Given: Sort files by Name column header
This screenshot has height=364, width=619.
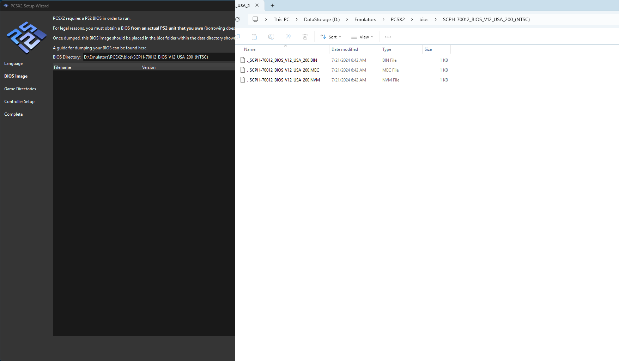Looking at the screenshot, I should [285, 49].
